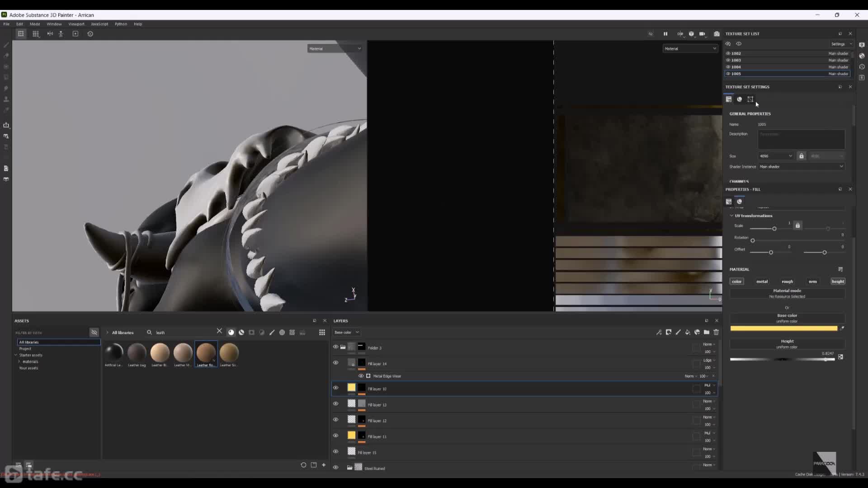Toggle visibility of Fill layer 13
Viewport: 868px width, 488px height.
click(x=335, y=404)
